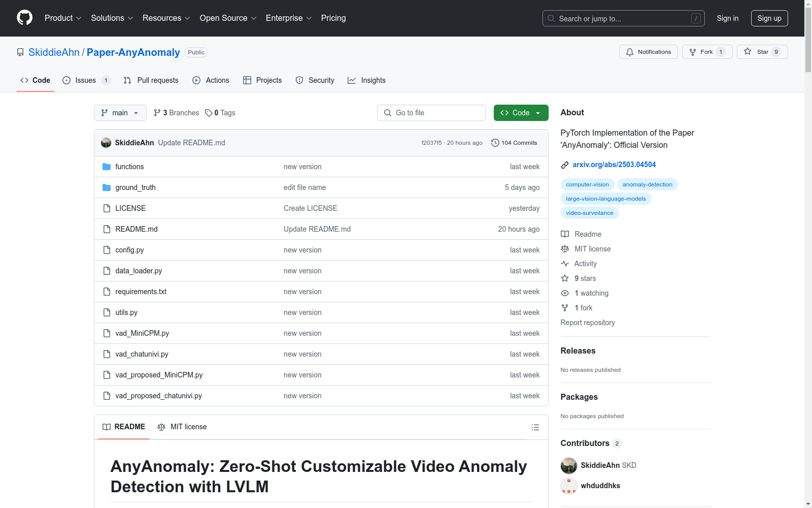Image resolution: width=812 pixels, height=508 pixels.
Task: Expand the Solutions menu
Action: 112,18
